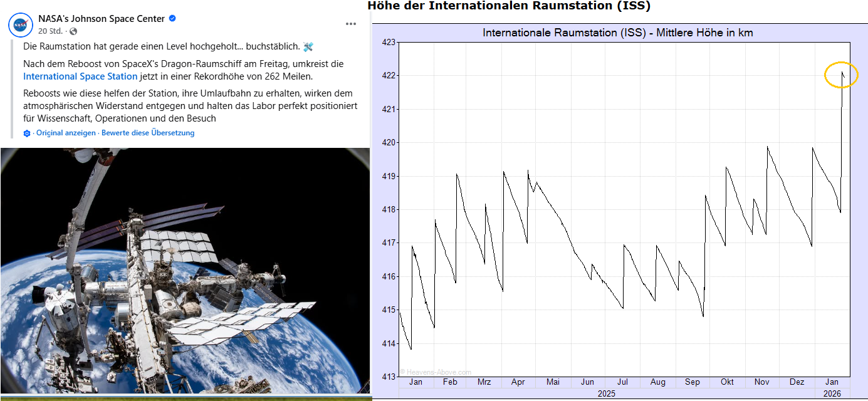Click the 'Höhe der Internationalen Raumstation (ISS)' heading

[x=509, y=6]
